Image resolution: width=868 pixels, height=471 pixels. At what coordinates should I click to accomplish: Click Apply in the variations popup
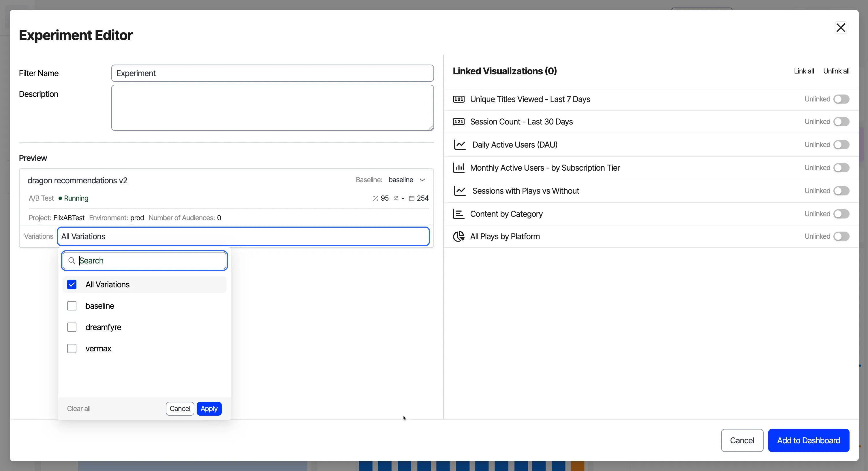pyautogui.click(x=209, y=409)
